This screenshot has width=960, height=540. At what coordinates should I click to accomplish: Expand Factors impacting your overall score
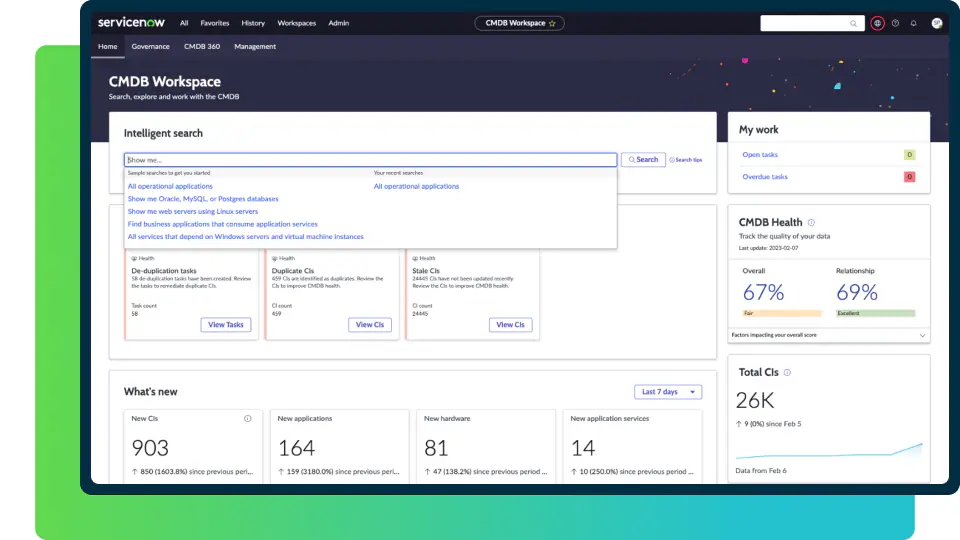tap(922, 335)
